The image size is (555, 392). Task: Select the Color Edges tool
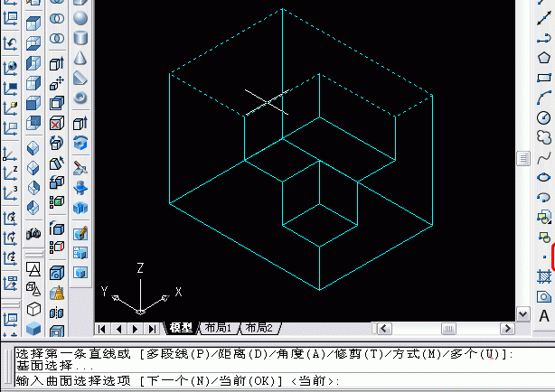(x=57, y=247)
